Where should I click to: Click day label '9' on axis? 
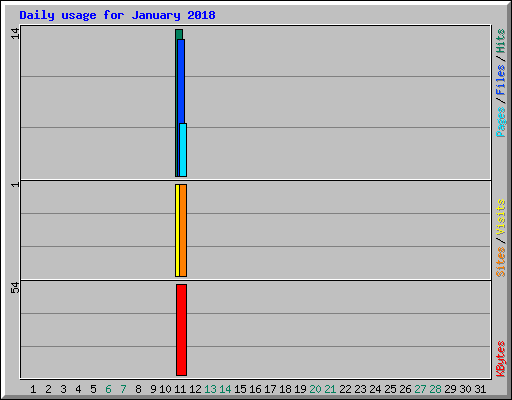[153, 389]
